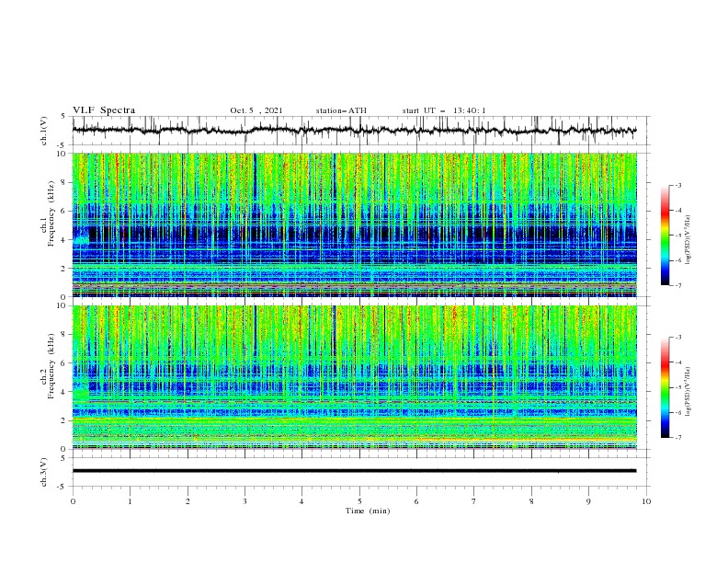Click the time axis tick label '3'

coord(245,501)
